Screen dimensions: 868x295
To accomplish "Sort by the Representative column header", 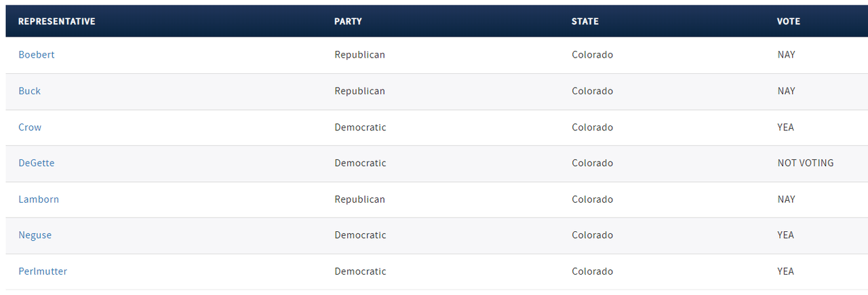I will click(x=57, y=22).
